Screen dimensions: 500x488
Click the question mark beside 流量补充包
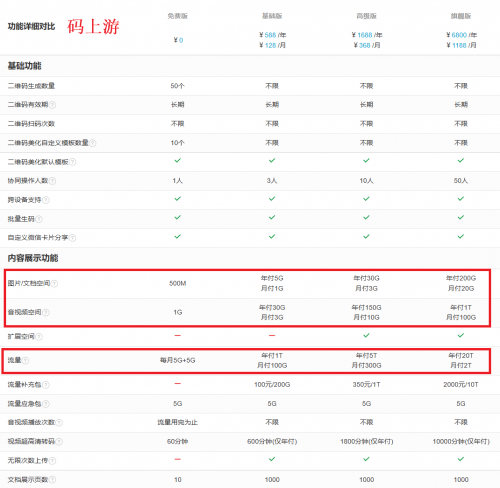[46, 385]
